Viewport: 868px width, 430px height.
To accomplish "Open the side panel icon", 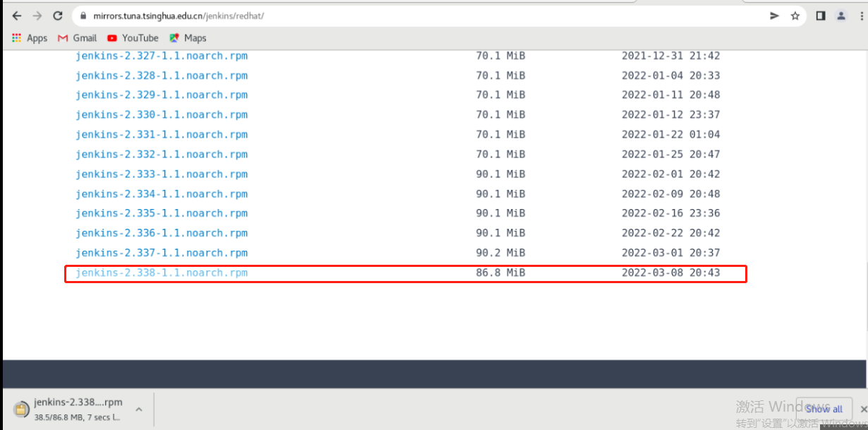I will 821,16.
